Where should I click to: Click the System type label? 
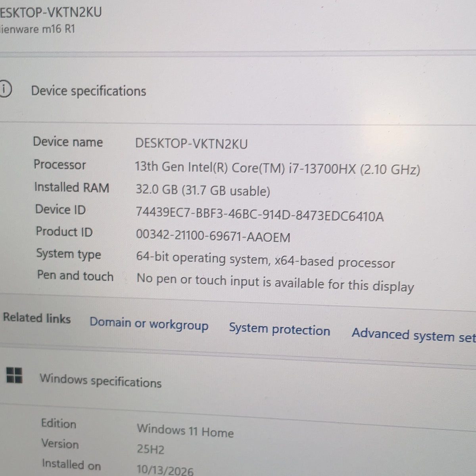pyautogui.click(x=69, y=254)
